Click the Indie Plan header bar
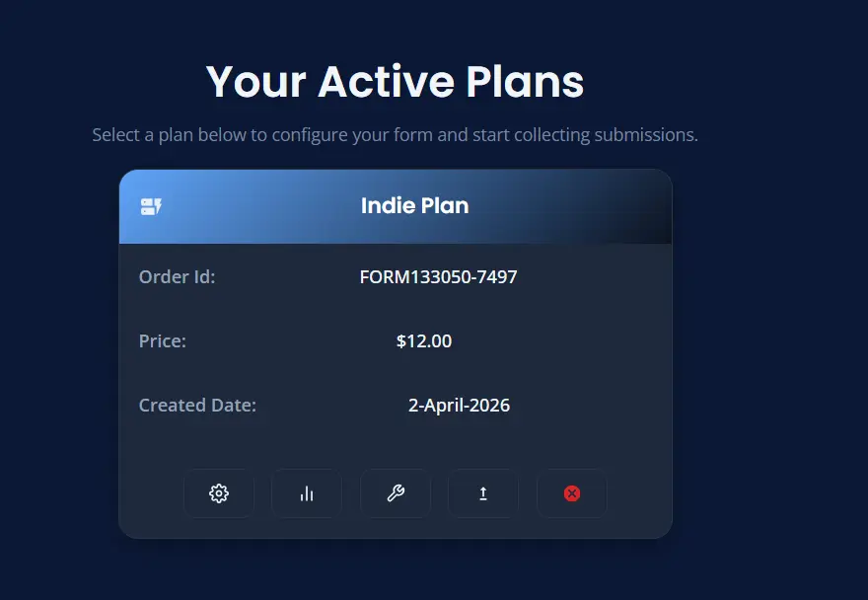The height and width of the screenshot is (600, 868). 395,206
